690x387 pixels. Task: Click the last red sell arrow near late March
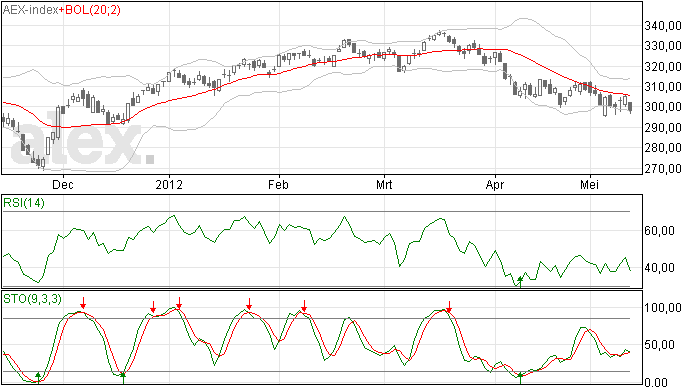click(x=449, y=306)
